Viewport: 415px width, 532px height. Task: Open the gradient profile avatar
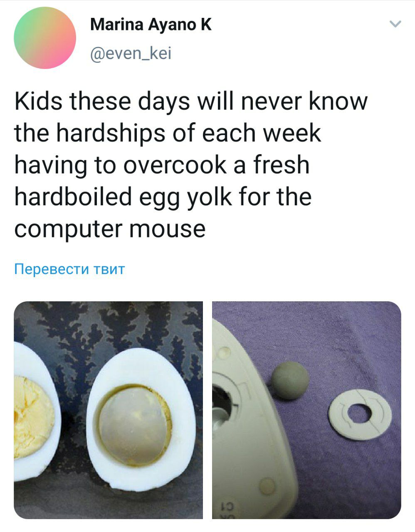pyautogui.click(x=45, y=37)
